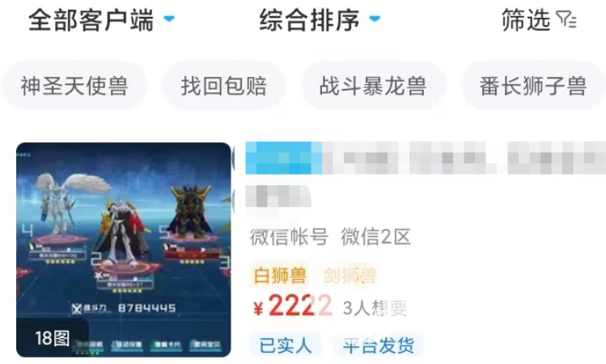606x364 pixels.
Task: Click the 已实人 verified badge
Action: click(286, 345)
